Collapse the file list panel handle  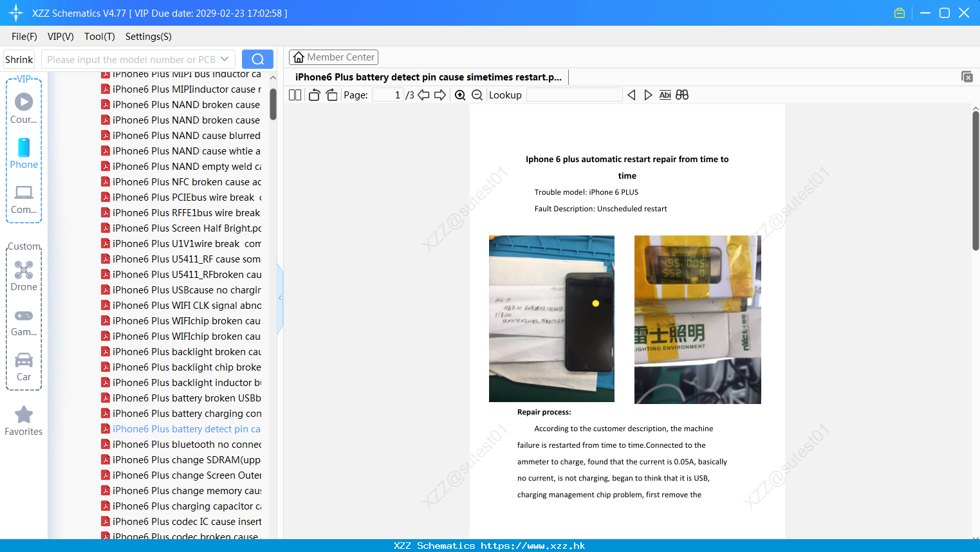[x=280, y=298]
